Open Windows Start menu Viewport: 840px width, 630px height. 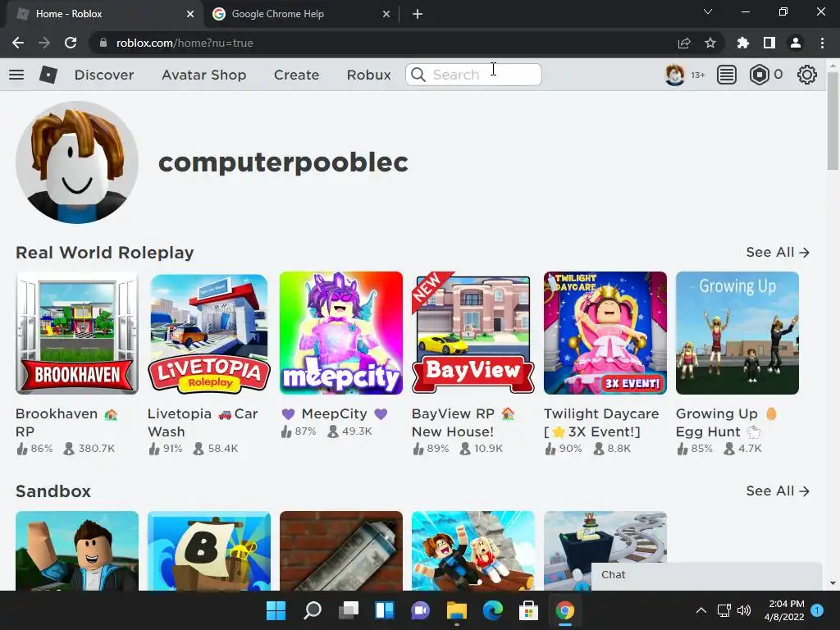276,610
